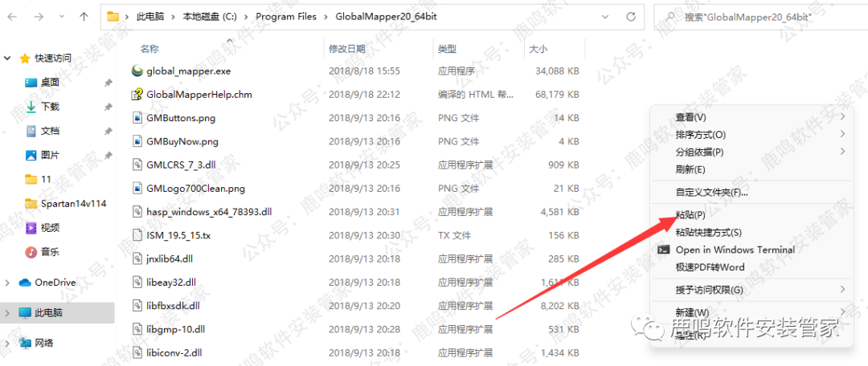Click the GMButtons.png file icon
Image resolution: width=868 pixels, height=366 pixels.
[137, 118]
